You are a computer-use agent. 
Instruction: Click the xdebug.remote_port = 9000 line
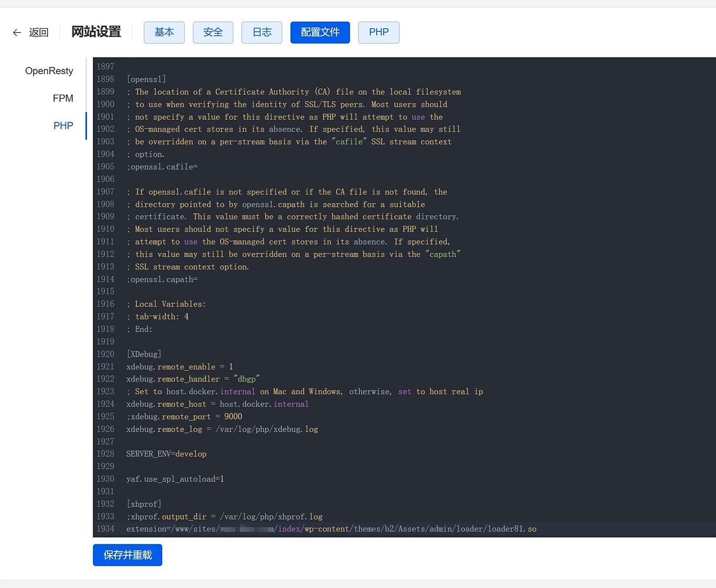(182, 416)
